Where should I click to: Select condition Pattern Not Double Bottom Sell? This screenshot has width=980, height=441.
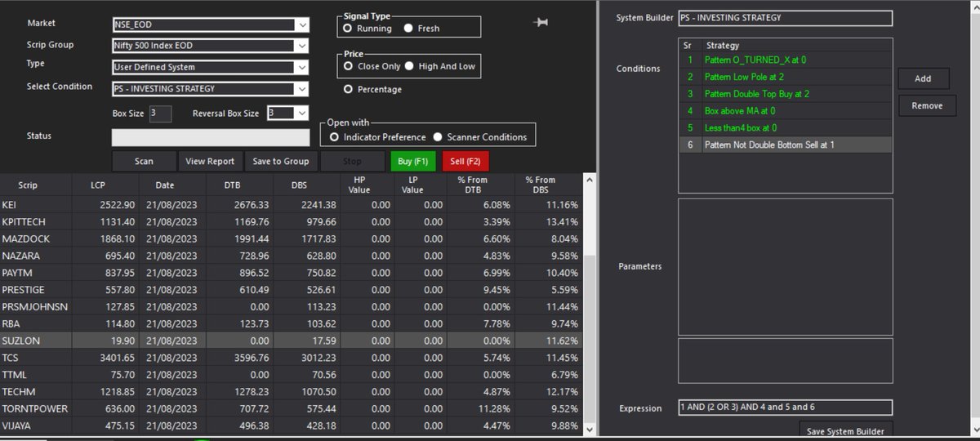[x=785, y=145]
